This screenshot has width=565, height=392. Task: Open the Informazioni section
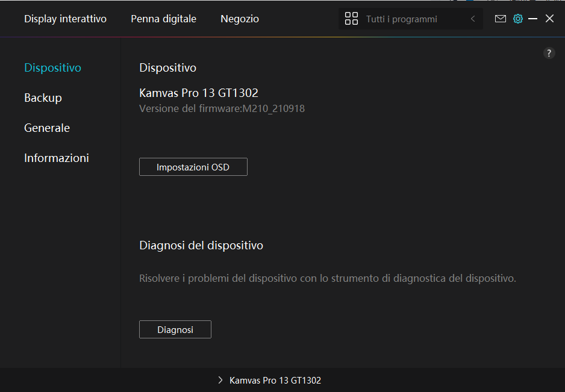pyautogui.click(x=57, y=158)
